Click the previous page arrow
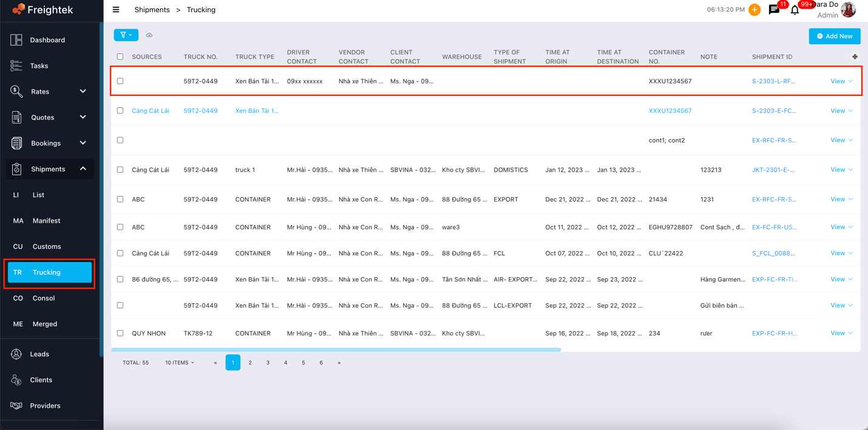This screenshot has height=430, width=868. (x=215, y=363)
